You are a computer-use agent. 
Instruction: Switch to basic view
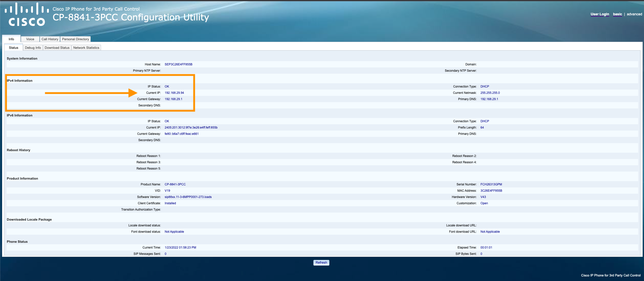pyautogui.click(x=617, y=14)
